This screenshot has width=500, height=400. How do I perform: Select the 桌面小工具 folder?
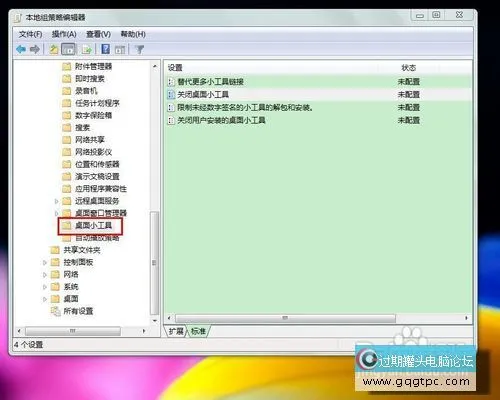coord(87,226)
